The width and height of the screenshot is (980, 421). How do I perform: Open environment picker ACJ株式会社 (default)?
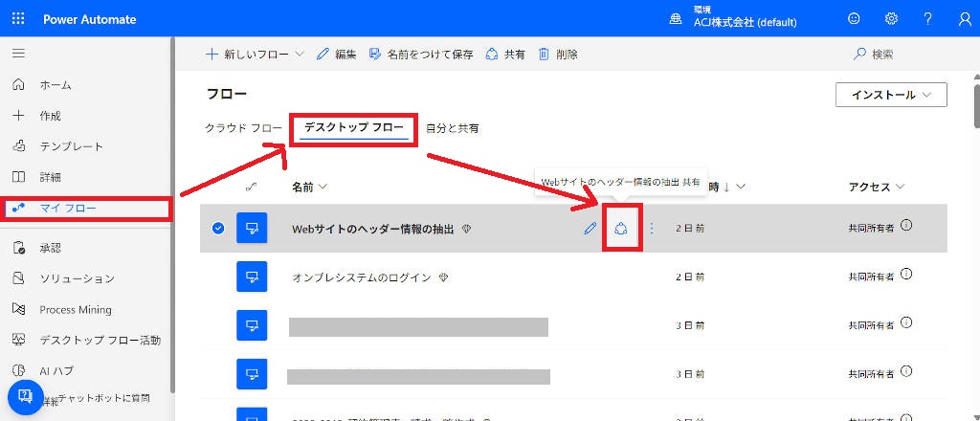732,19
